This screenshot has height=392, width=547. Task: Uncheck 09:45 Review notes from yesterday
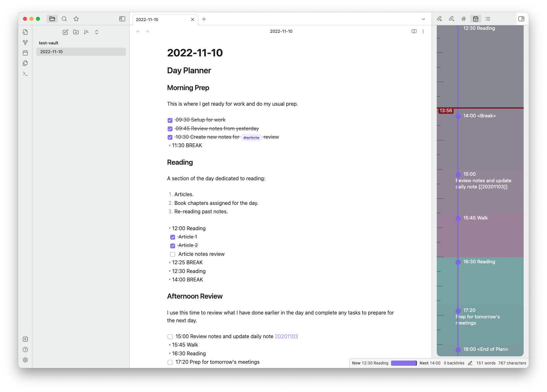tap(170, 129)
